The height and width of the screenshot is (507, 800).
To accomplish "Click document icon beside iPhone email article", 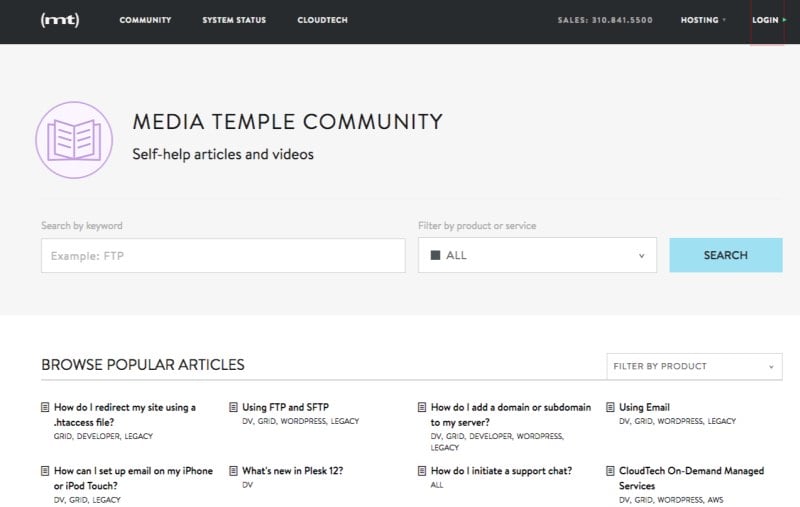I will click(x=45, y=471).
